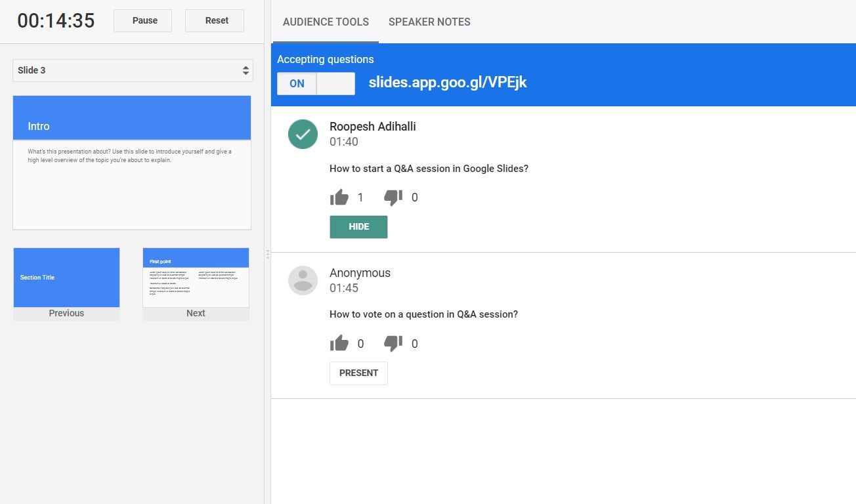Select the Audience Tools tab
Screen dimensions: 856x504
[x=325, y=22]
